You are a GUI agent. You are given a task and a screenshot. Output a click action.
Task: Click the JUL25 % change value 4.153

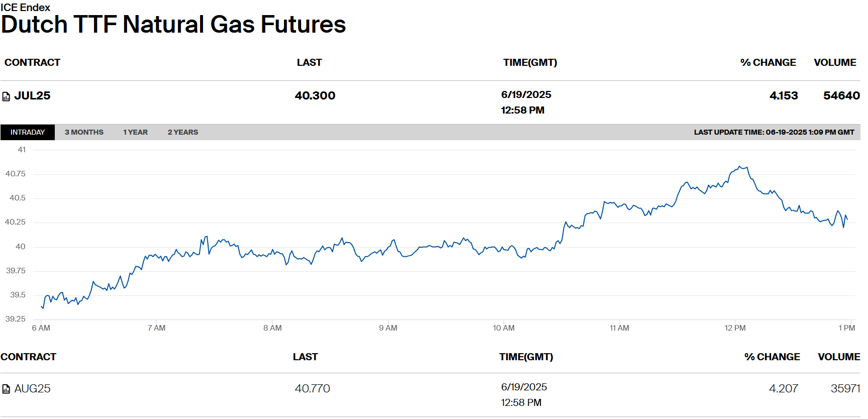pyautogui.click(x=784, y=95)
